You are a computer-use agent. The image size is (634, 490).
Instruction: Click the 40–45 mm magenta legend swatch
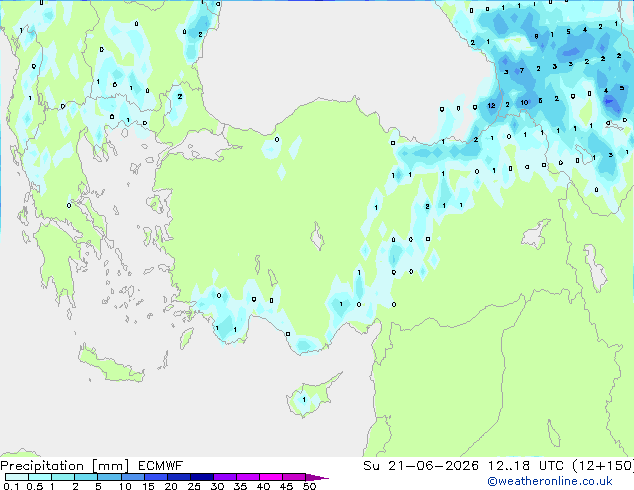click(x=271, y=477)
